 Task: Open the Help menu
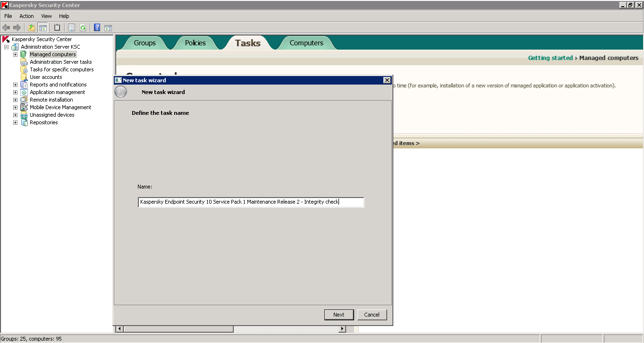[64, 16]
